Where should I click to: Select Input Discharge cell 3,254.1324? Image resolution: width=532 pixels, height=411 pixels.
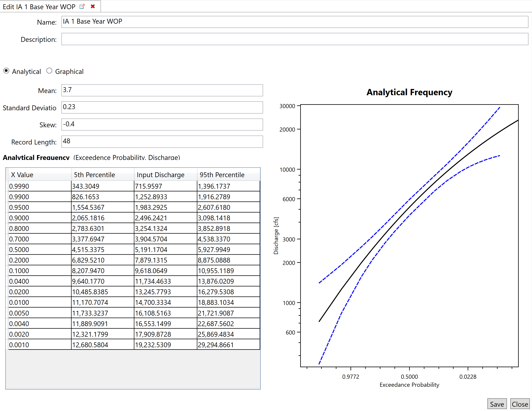(166, 228)
